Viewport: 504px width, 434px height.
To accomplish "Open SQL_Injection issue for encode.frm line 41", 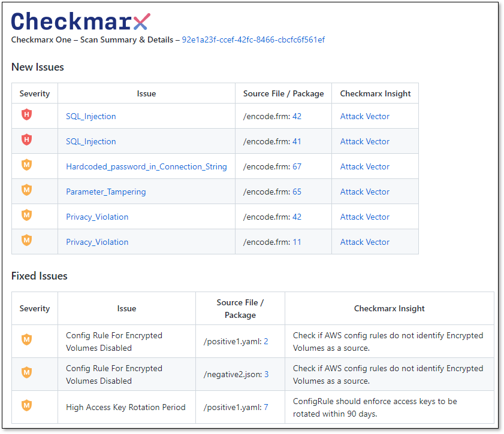I will pos(91,141).
